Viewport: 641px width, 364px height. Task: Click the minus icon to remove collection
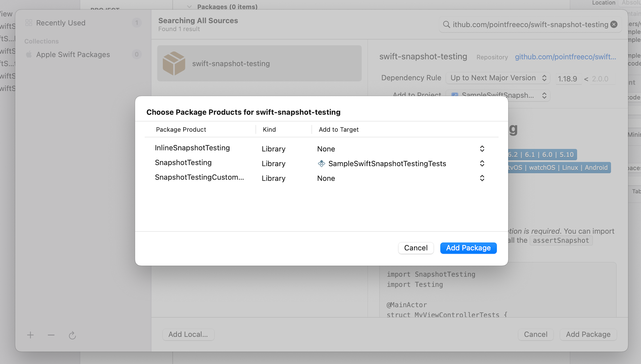[x=51, y=335]
